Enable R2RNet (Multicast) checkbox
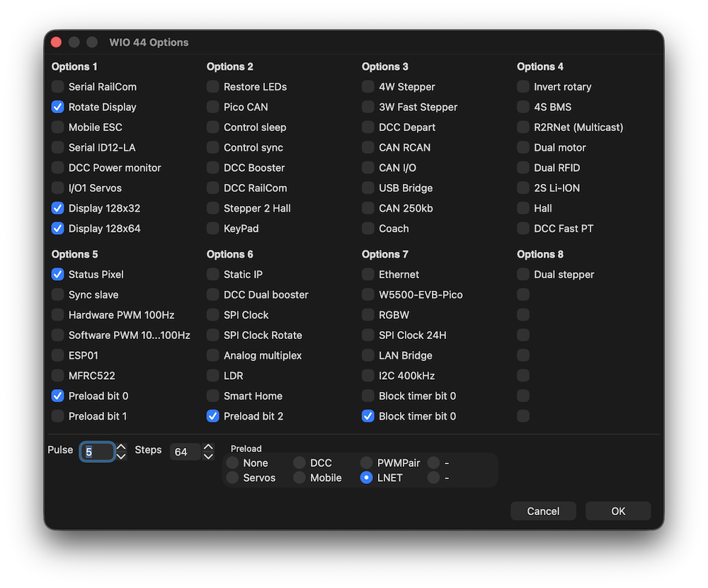 (x=523, y=128)
